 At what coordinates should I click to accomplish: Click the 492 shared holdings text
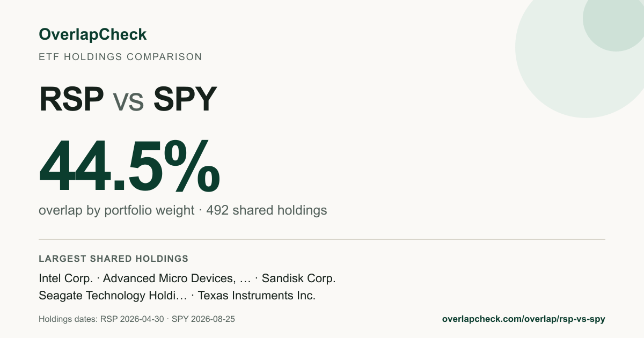pos(266,210)
